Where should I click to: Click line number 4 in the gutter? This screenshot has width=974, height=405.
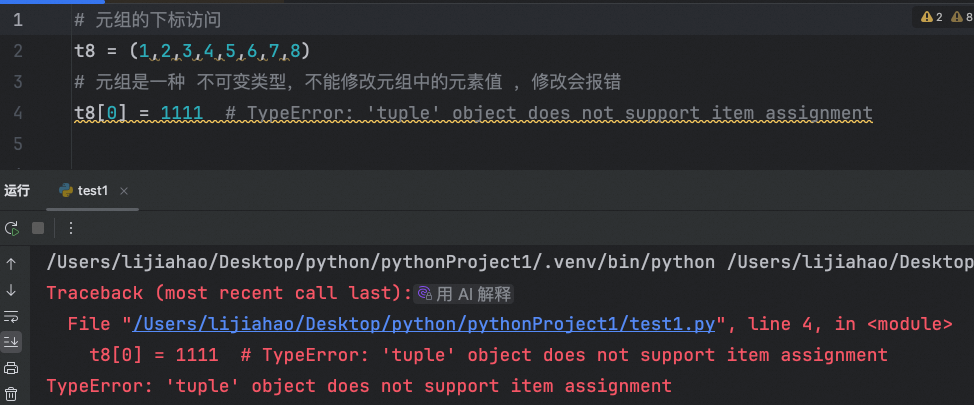click(x=17, y=113)
